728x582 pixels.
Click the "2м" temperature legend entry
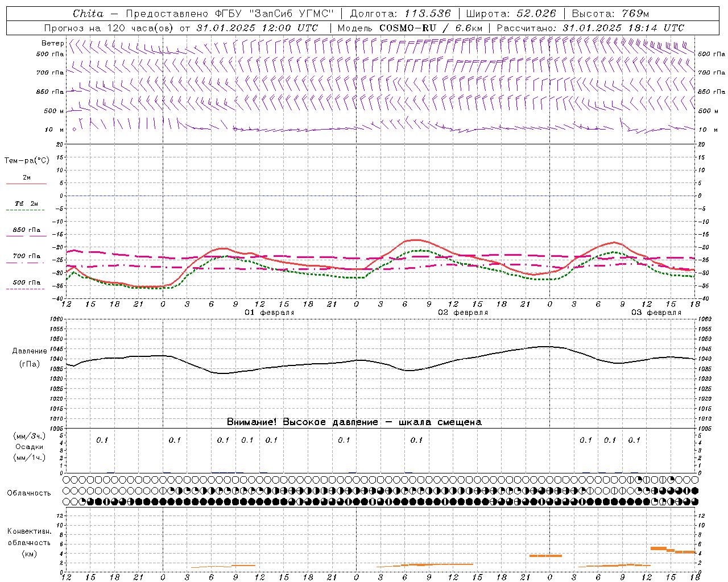[x=27, y=177]
